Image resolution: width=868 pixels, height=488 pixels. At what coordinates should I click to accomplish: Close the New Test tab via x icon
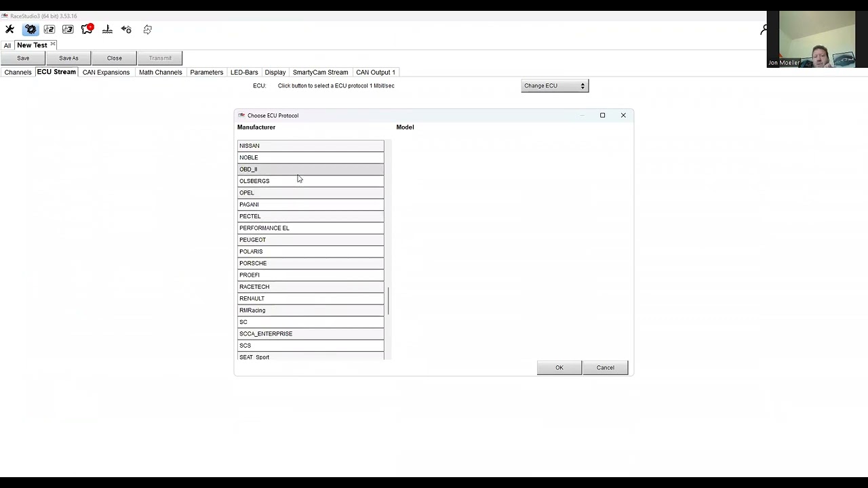coord(53,45)
